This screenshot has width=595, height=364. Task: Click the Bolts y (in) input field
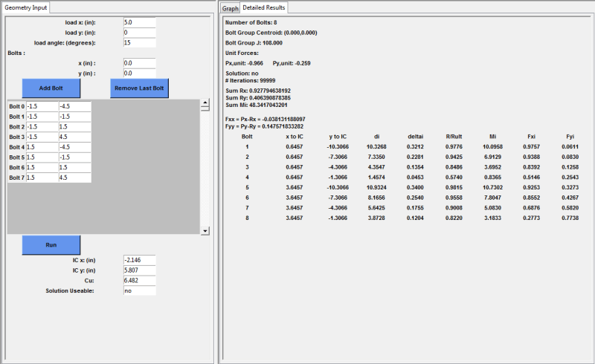(139, 74)
